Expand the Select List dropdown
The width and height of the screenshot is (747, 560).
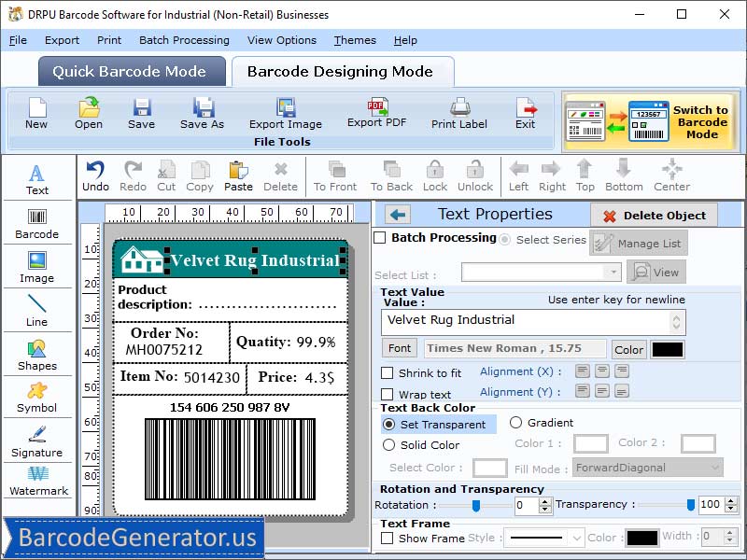tap(615, 271)
